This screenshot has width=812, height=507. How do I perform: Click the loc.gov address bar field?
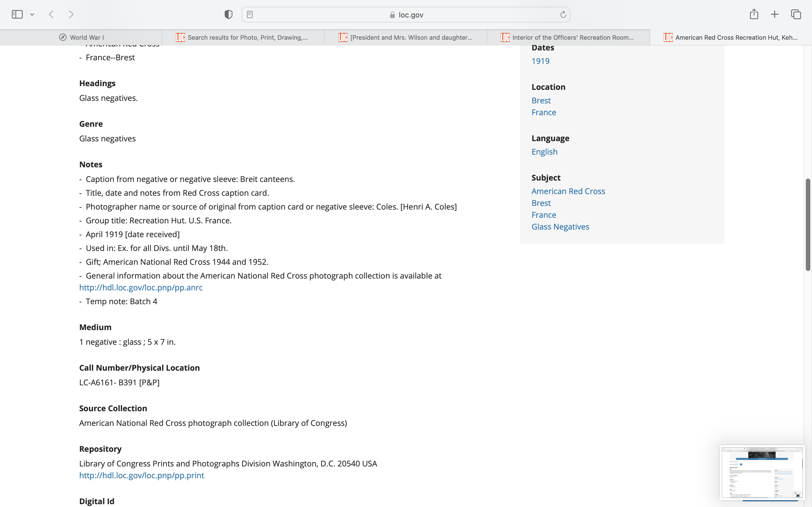(406, 15)
